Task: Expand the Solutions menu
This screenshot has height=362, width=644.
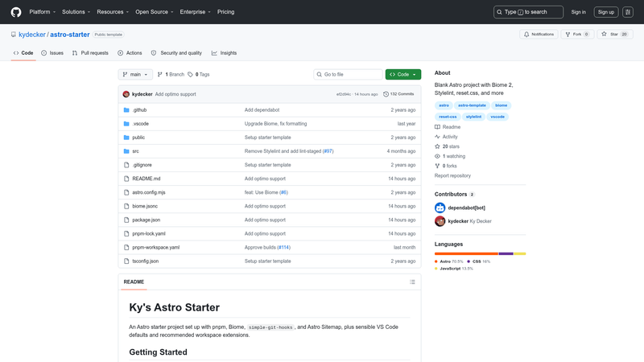Action: (76, 12)
